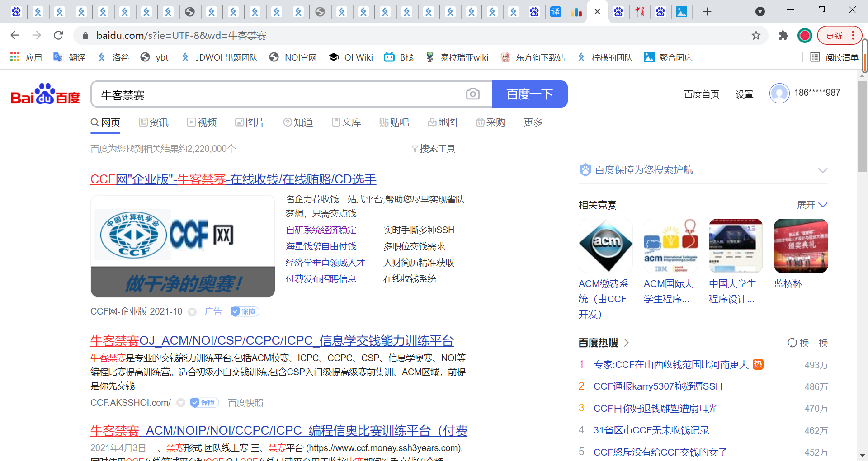Expand the 百度保障为您搜索护航 panel chevron

pyautogui.click(x=823, y=170)
